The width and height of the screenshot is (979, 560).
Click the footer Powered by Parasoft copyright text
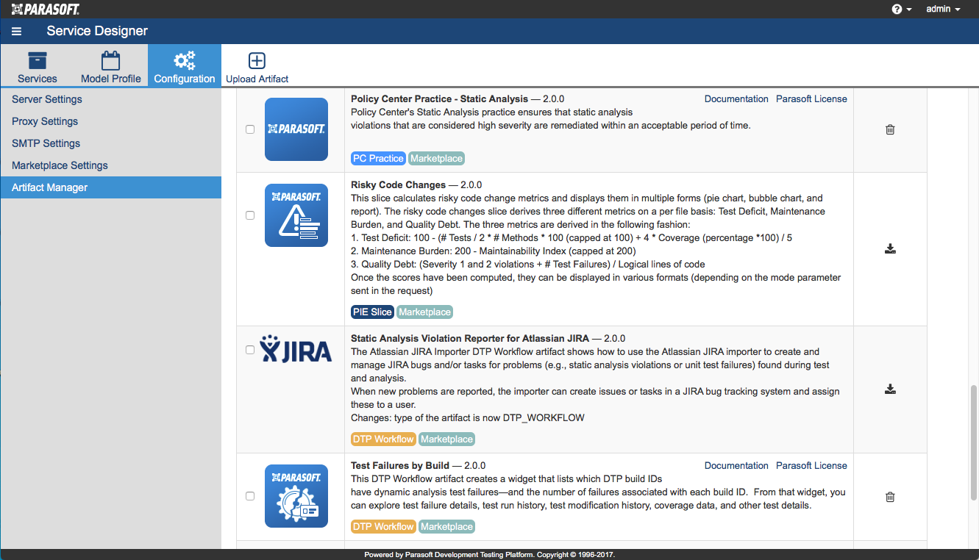489,555
